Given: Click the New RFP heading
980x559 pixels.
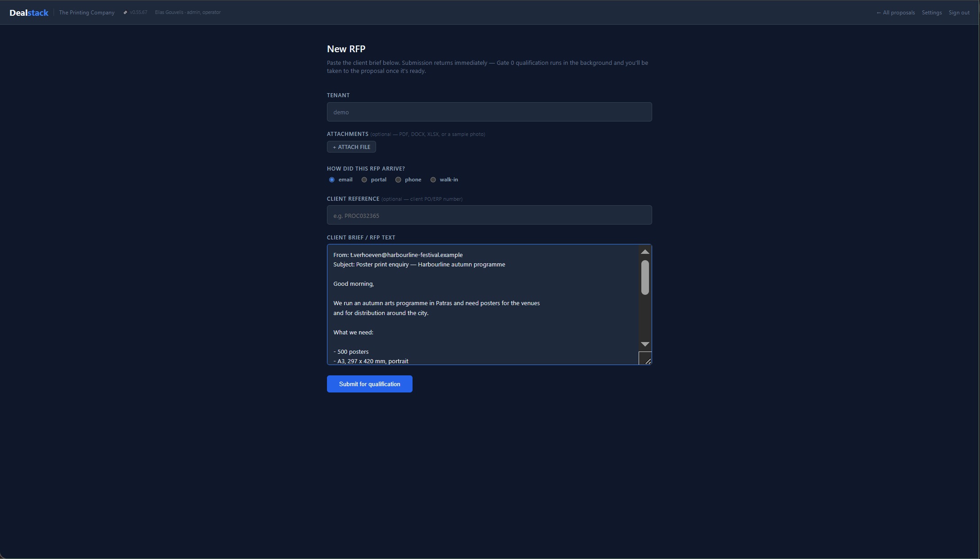Looking at the screenshot, I should coord(346,49).
